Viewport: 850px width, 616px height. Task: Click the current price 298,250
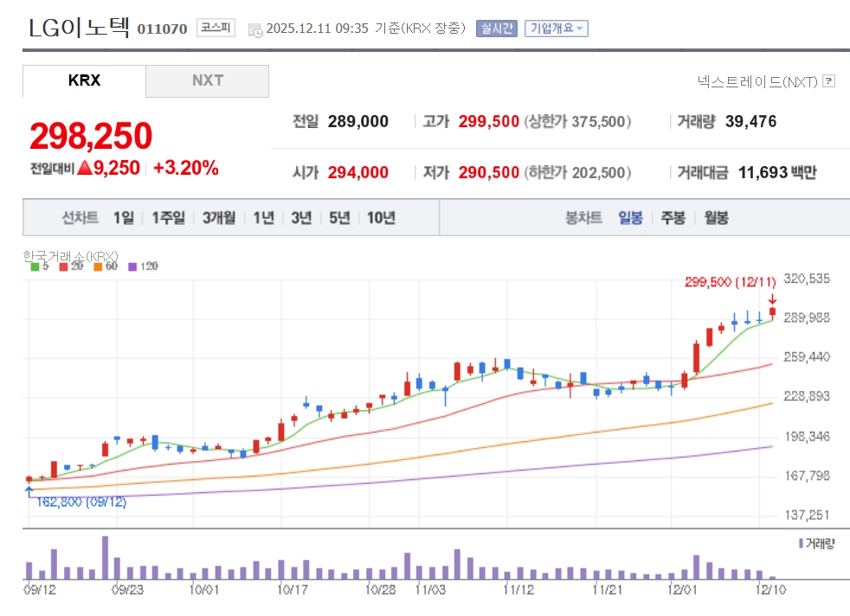pos(91,136)
